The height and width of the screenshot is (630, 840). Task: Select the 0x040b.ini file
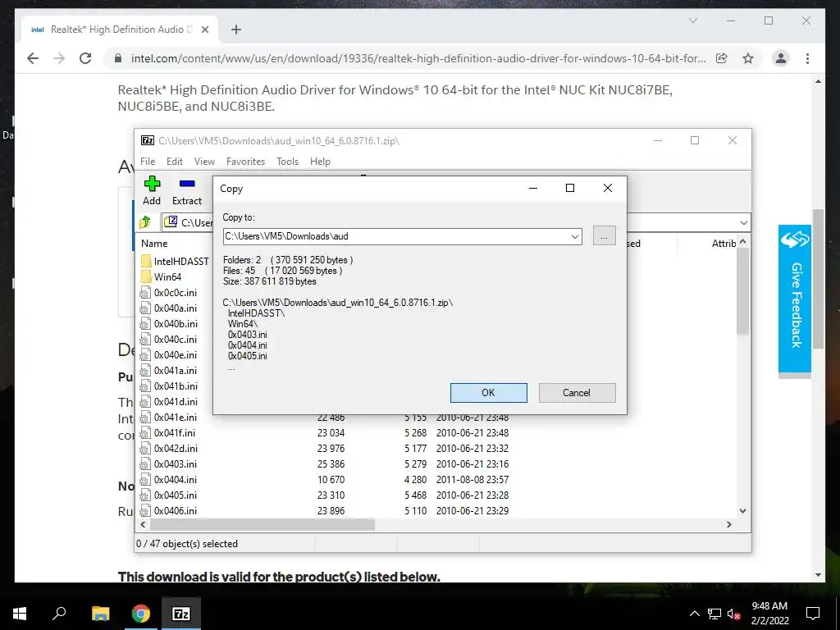169,323
